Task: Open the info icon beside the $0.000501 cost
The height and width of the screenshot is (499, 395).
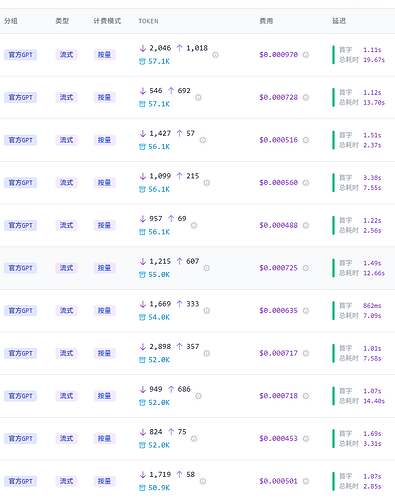Action: click(x=306, y=481)
